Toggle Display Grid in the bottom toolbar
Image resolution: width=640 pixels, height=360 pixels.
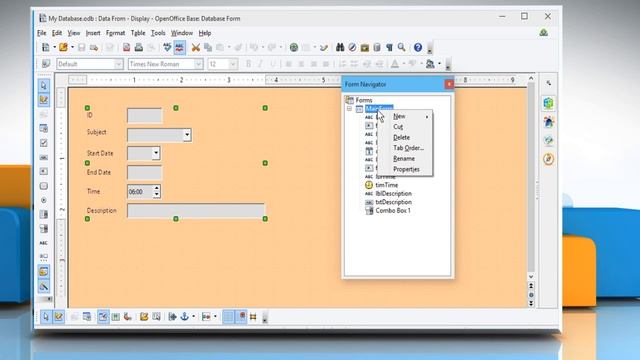229,317
